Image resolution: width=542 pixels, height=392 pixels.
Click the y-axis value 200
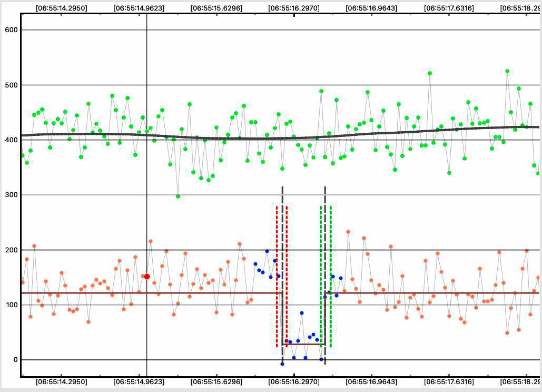(11, 250)
